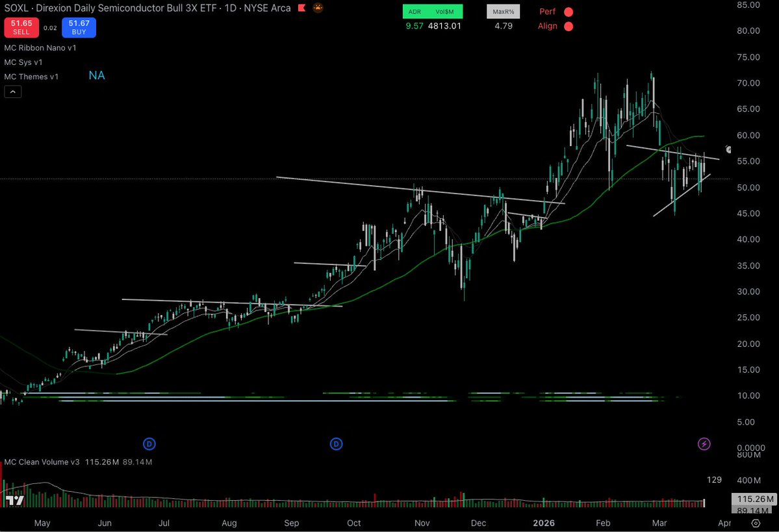
Task: Select the rising trend line under March candles
Action: point(682,196)
